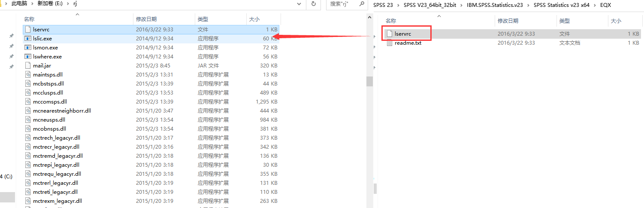Click the mcneusps.dll file icon
Viewport: 644px width, 208px height.
pyautogui.click(x=27, y=119)
